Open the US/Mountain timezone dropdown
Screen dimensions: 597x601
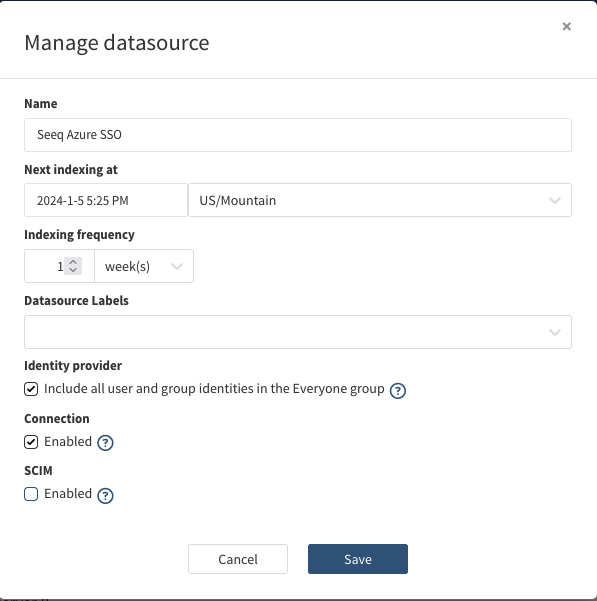[380, 200]
